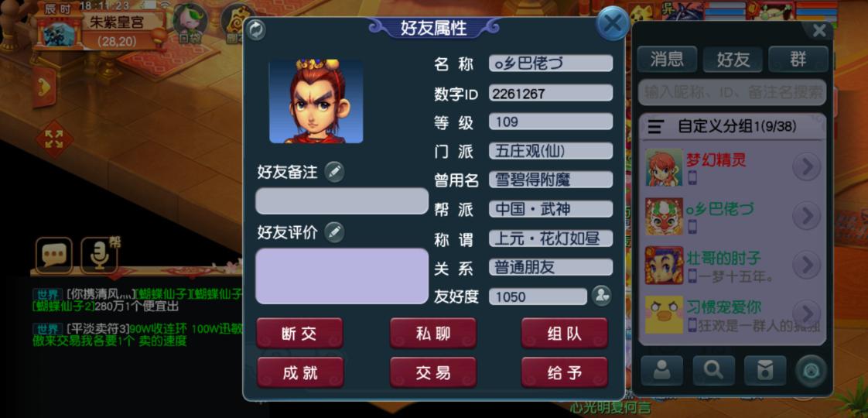Open details arrow for 梦幻精灵
Viewport: 868px width, 418px height.
(806, 166)
